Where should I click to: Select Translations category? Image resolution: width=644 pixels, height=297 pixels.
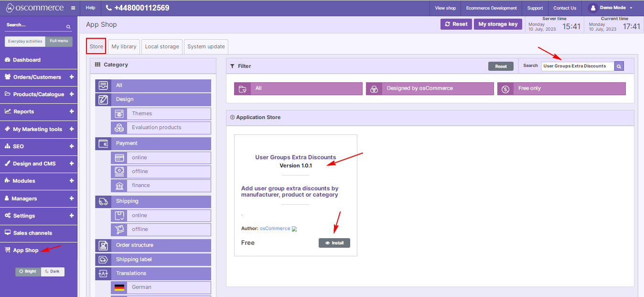[x=153, y=274]
